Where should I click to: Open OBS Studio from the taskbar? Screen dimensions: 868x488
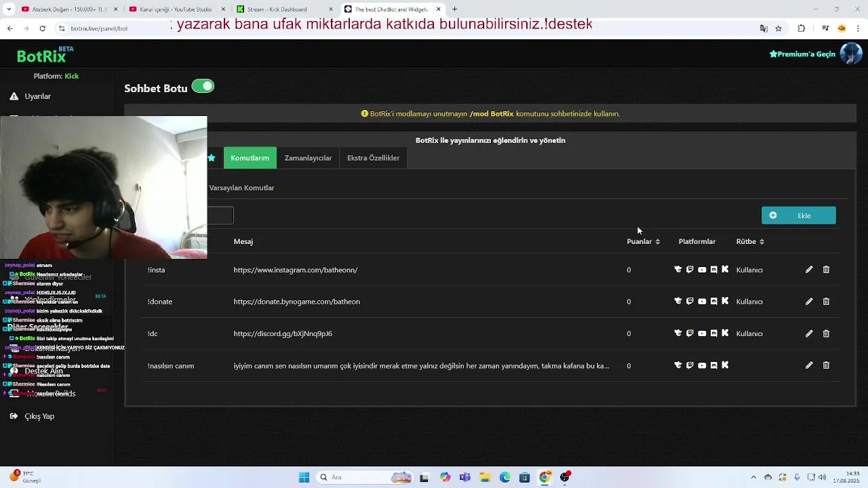click(x=565, y=477)
